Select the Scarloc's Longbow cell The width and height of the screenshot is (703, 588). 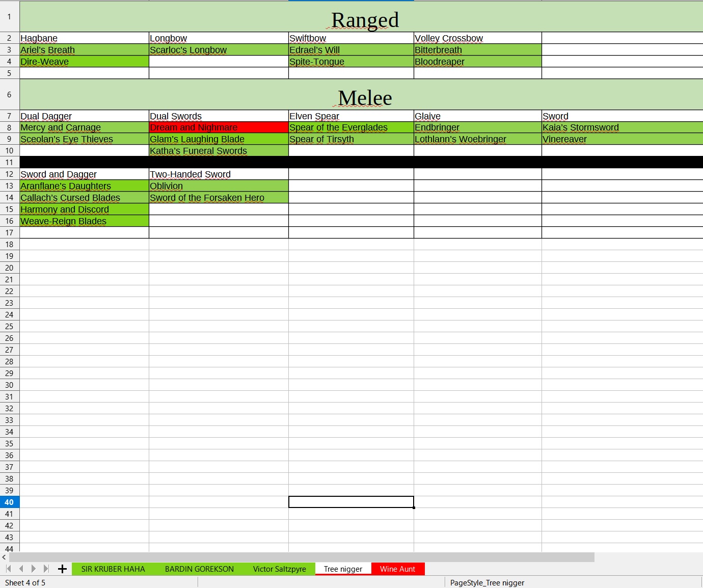tap(219, 50)
